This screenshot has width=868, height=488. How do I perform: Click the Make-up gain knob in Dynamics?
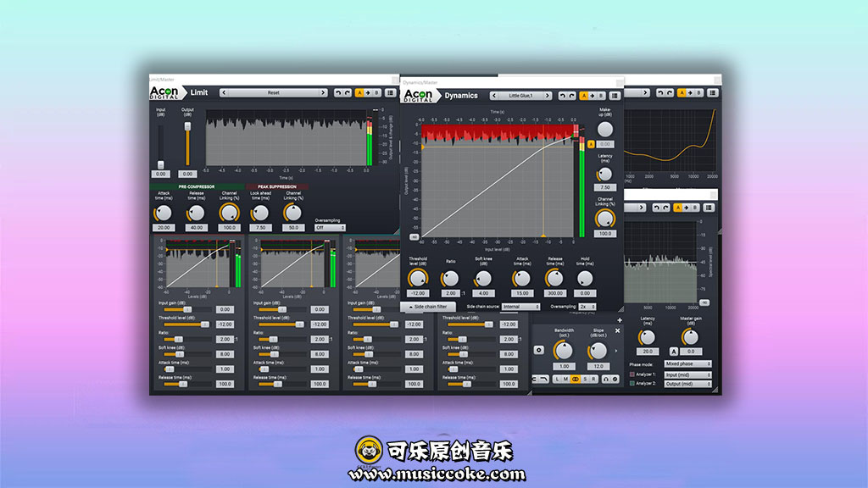pyautogui.click(x=605, y=130)
